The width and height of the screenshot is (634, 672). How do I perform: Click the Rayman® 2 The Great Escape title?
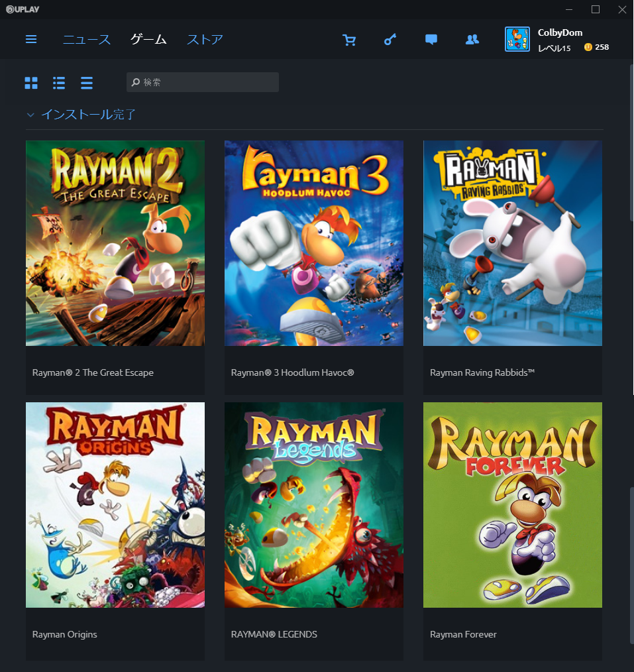(x=93, y=372)
